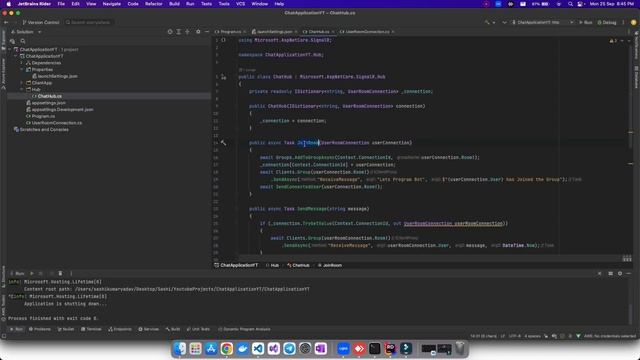Open the Services tool window tab
The width and height of the screenshot is (640, 360).
click(149, 329)
